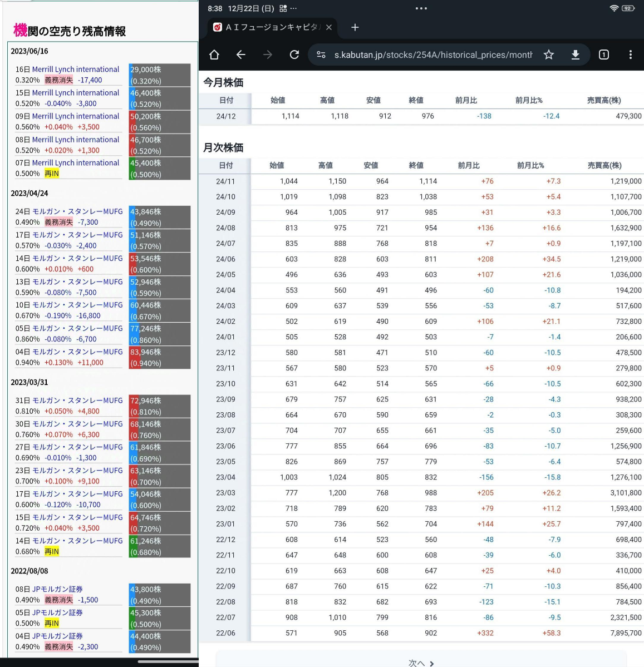Open browser three-dot overflow menu

click(630, 55)
